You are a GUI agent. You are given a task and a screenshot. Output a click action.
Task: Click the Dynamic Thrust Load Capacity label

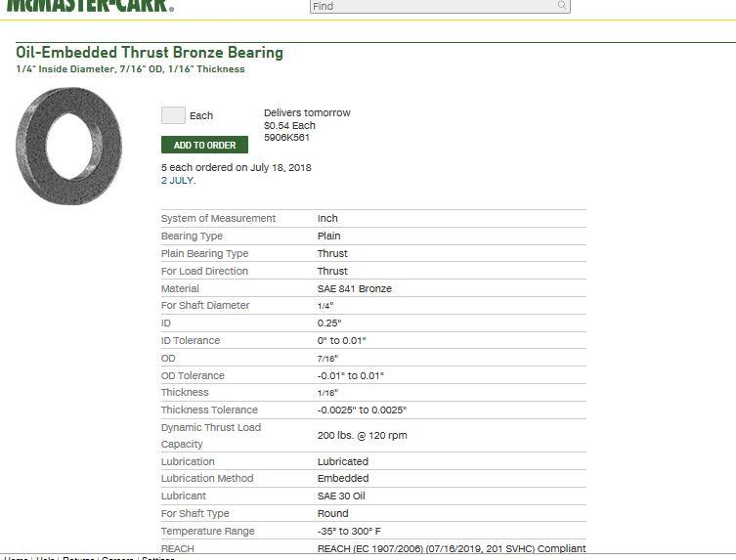tap(211, 436)
